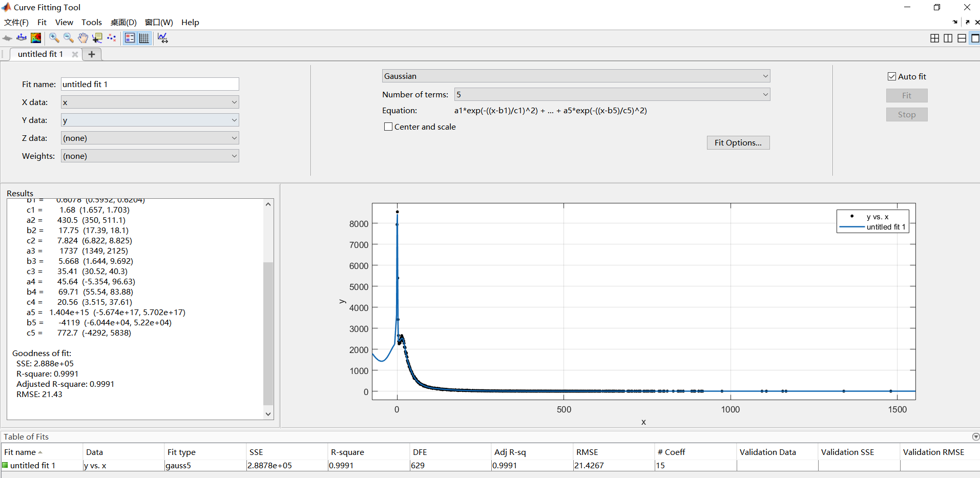Viewport: 980px width, 478px height.
Task: Open the contour plot toolbar icon
Action: 36,38
